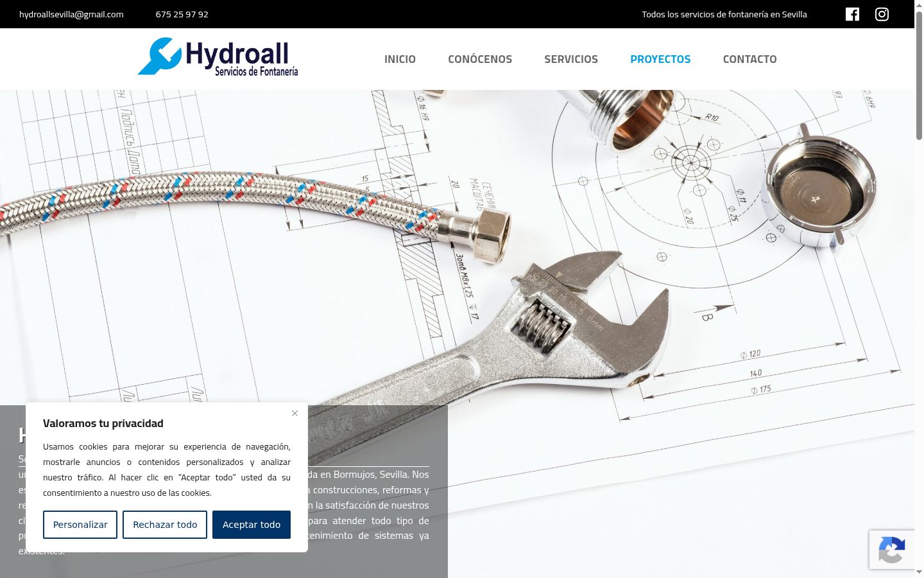Click the hydroallsevilla@gmail.com email link
The width and height of the screenshot is (924, 578).
point(71,14)
